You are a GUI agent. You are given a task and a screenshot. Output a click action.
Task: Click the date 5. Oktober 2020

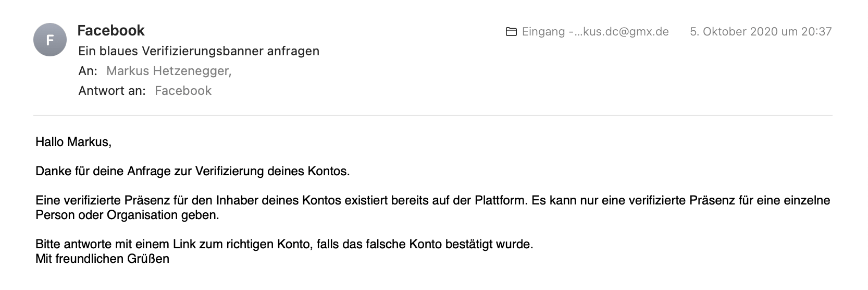[x=735, y=32]
